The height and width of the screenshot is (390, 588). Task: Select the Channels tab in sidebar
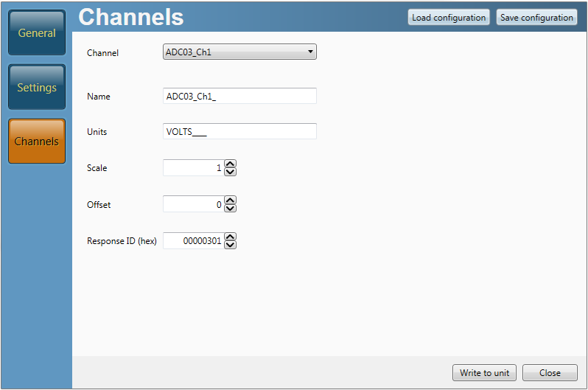click(x=37, y=141)
